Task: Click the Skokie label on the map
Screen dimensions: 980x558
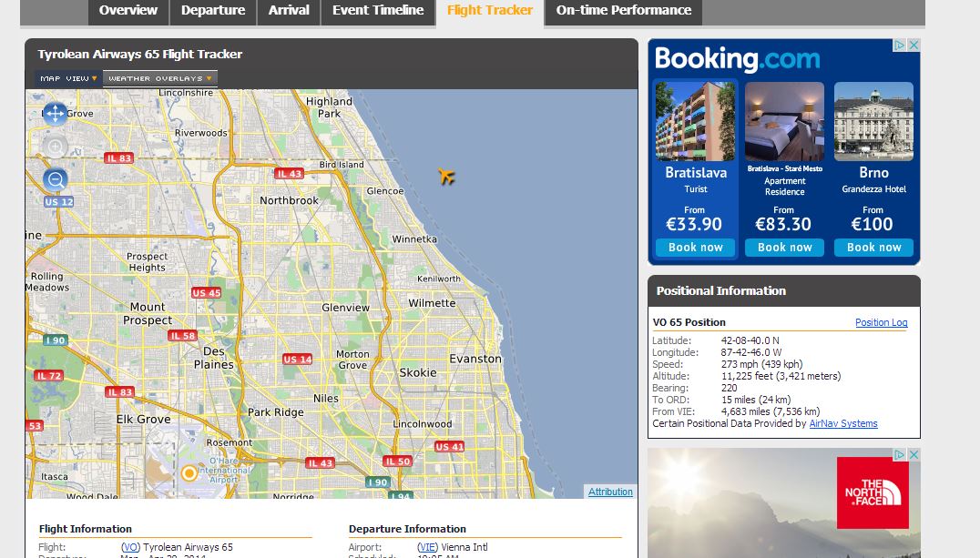Action: [418, 372]
